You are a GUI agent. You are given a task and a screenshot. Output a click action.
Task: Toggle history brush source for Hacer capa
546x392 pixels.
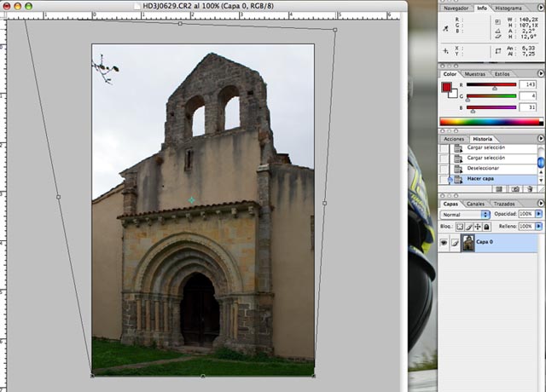(444, 180)
